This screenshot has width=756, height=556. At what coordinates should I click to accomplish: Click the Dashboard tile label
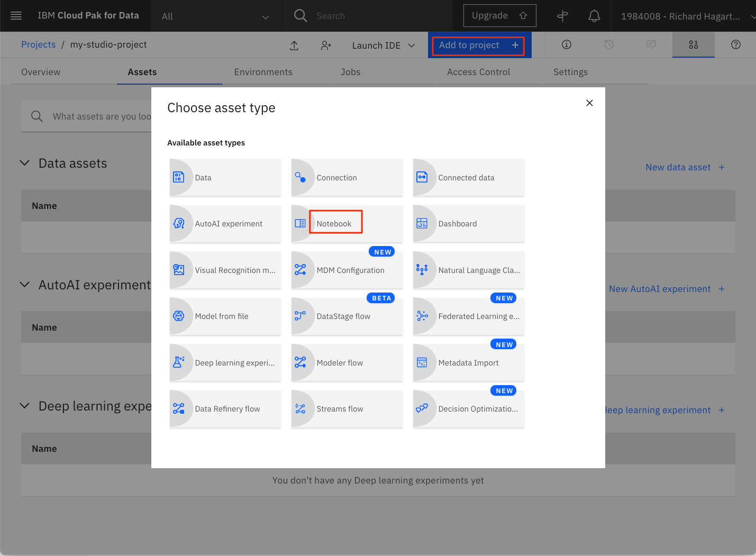458,224
